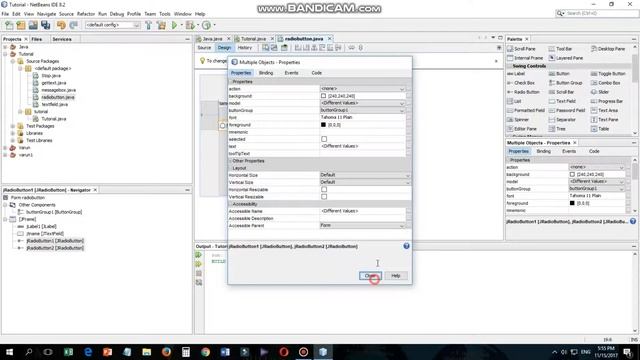Open Firefox from the taskbar
This screenshot has height=360, width=640.
(x=166, y=352)
